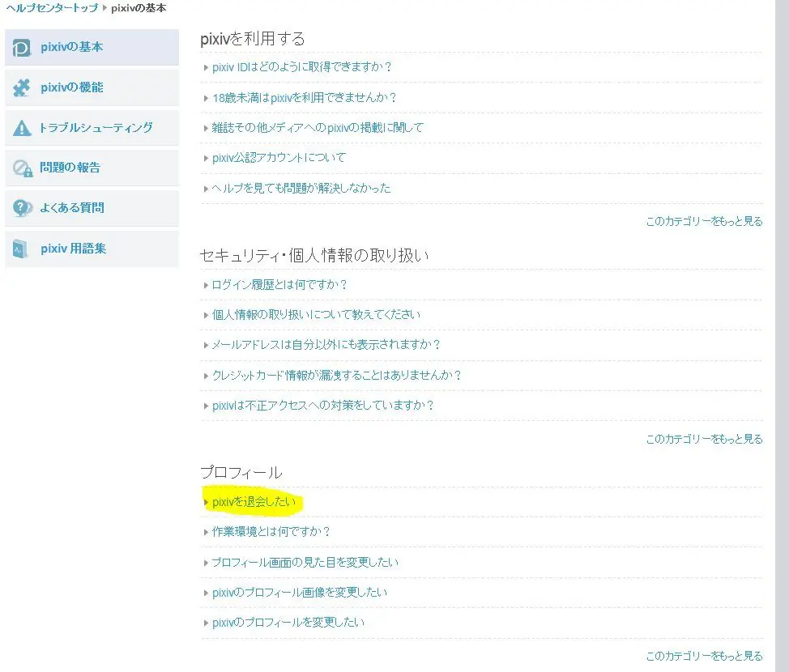
Task: Click the warning triangle icon beside トラブルシューティング
Action: (22, 128)
